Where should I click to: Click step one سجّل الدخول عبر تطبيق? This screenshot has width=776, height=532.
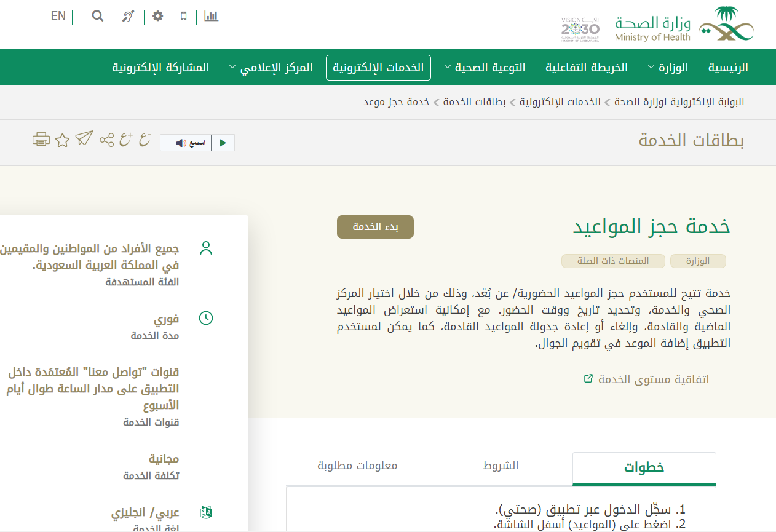(590, 510)
